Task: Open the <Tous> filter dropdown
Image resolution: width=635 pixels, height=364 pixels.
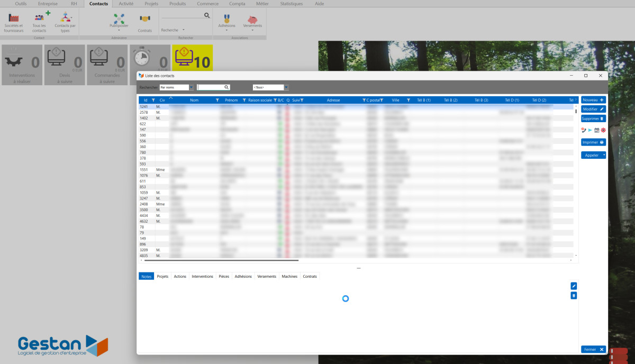Action: coord(286,87)
